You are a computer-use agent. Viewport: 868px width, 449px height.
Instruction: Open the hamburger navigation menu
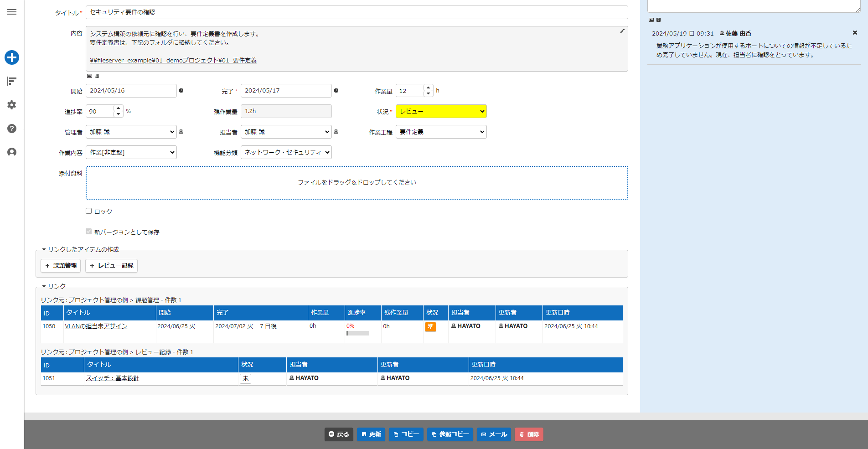tap(12, 12)
